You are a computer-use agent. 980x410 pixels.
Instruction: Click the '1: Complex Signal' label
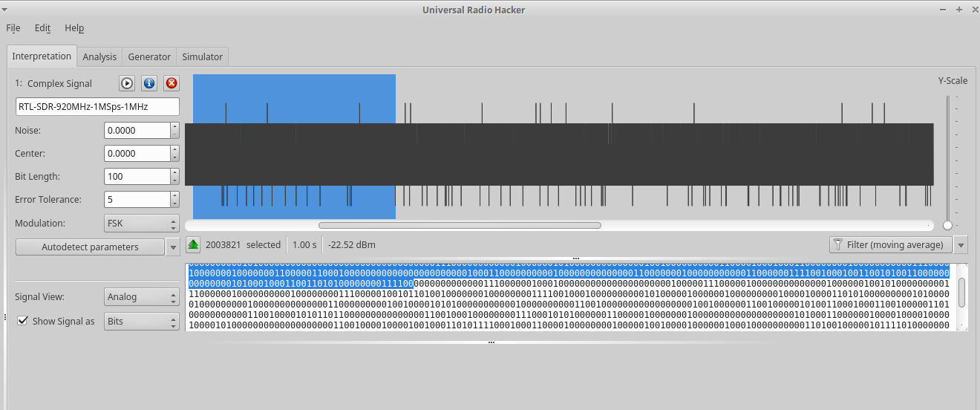point(53,83)
